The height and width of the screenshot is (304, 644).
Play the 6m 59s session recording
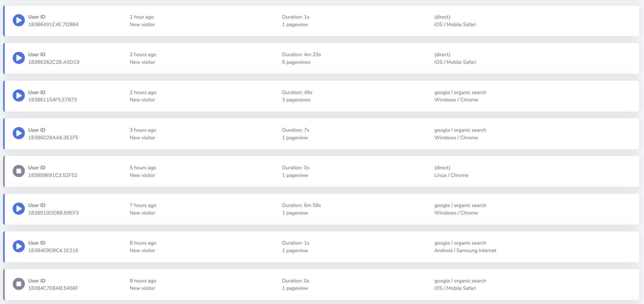[19, 209]
